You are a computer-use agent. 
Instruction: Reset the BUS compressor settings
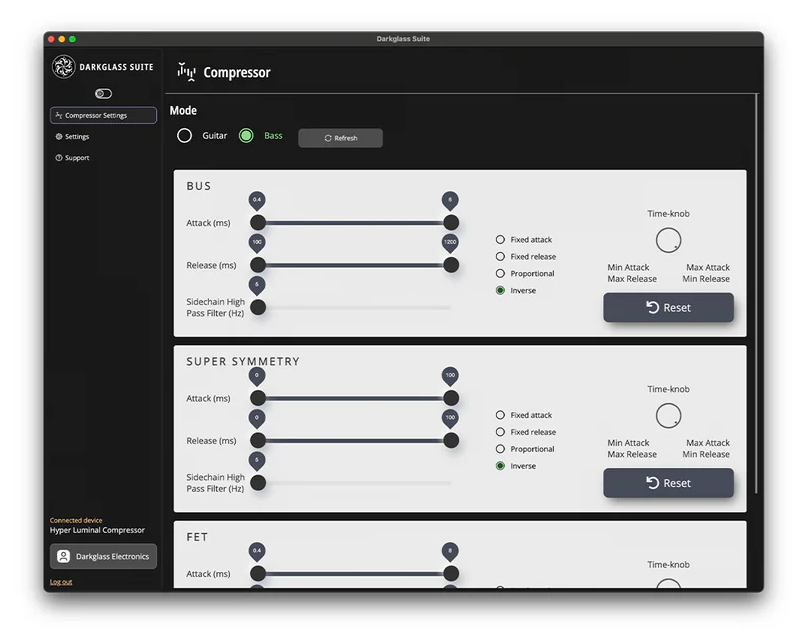(x=668, y=307)
